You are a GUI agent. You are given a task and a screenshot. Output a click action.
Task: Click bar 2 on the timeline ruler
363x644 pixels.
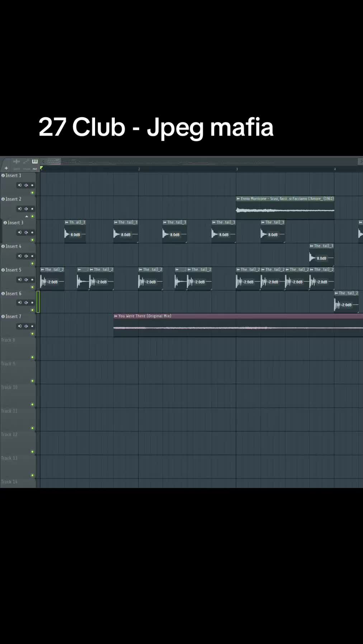[x=139, y=169]
